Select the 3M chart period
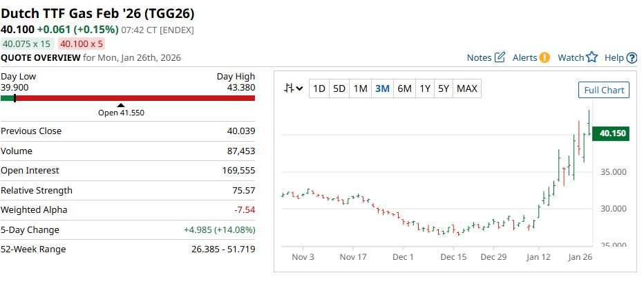The width and height of the screenshot is (644, 282). click(x=382, y=88)
